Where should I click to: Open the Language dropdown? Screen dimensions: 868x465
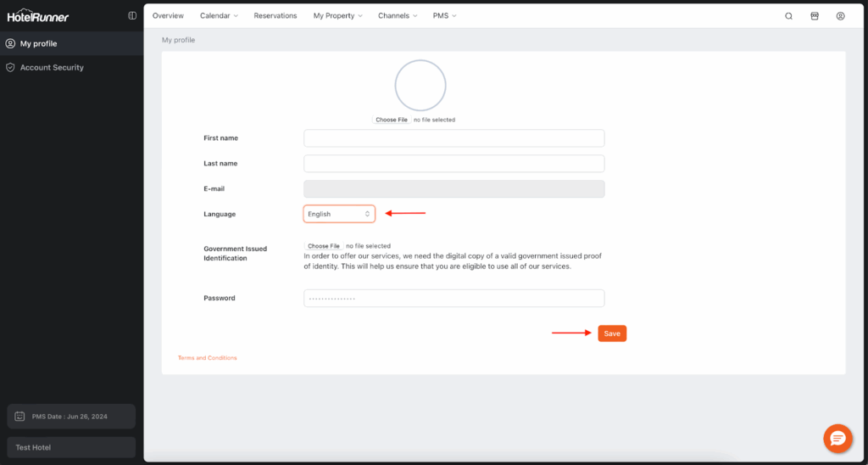(339, 214)
